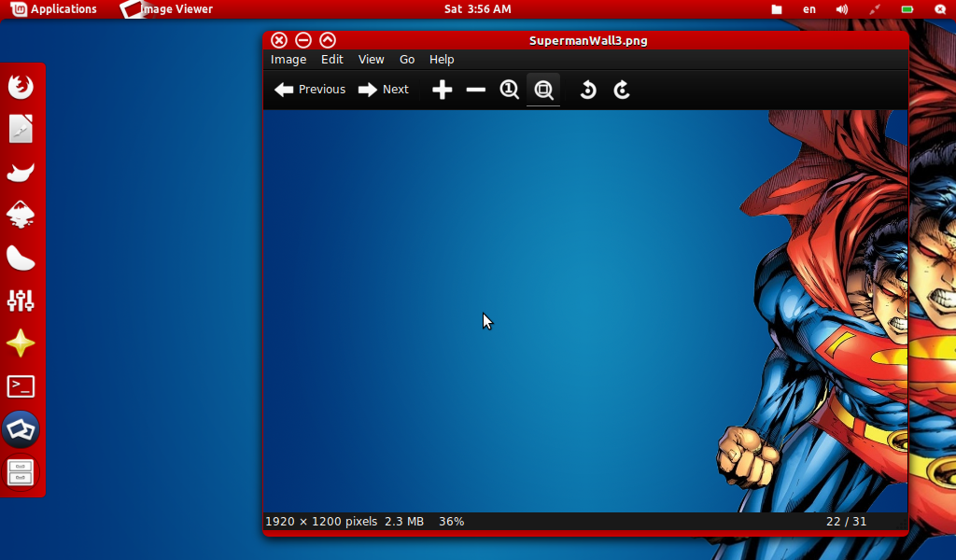
Task: Open the Help menu
Action: point(442,59)
